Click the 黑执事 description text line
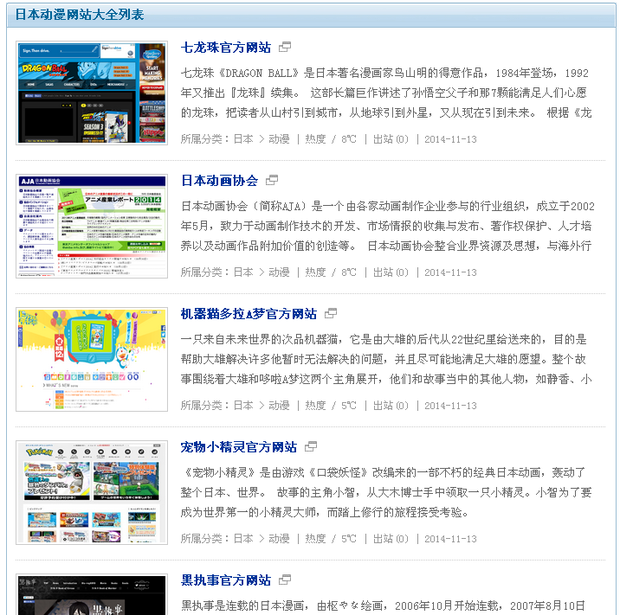The height and width of the screenshot is (615, 620). point(383,606)
